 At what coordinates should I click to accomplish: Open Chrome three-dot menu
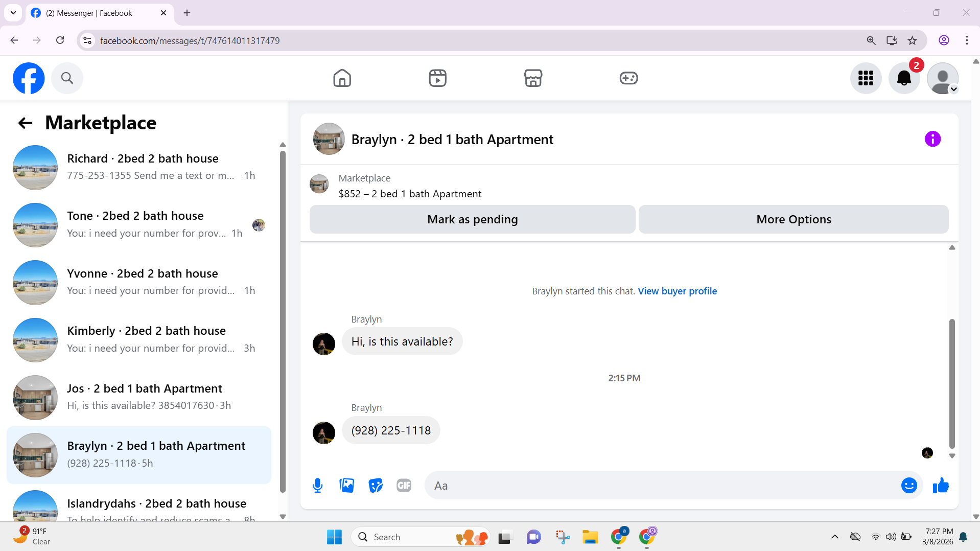pyautogui.click(x=967, y=40)
